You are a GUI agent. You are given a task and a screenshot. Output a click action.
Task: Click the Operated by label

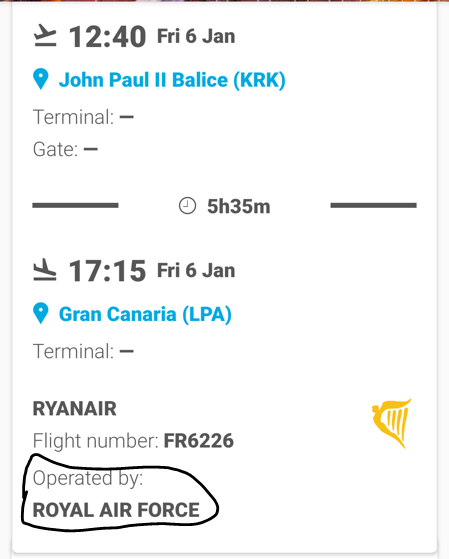pos(88,478)
